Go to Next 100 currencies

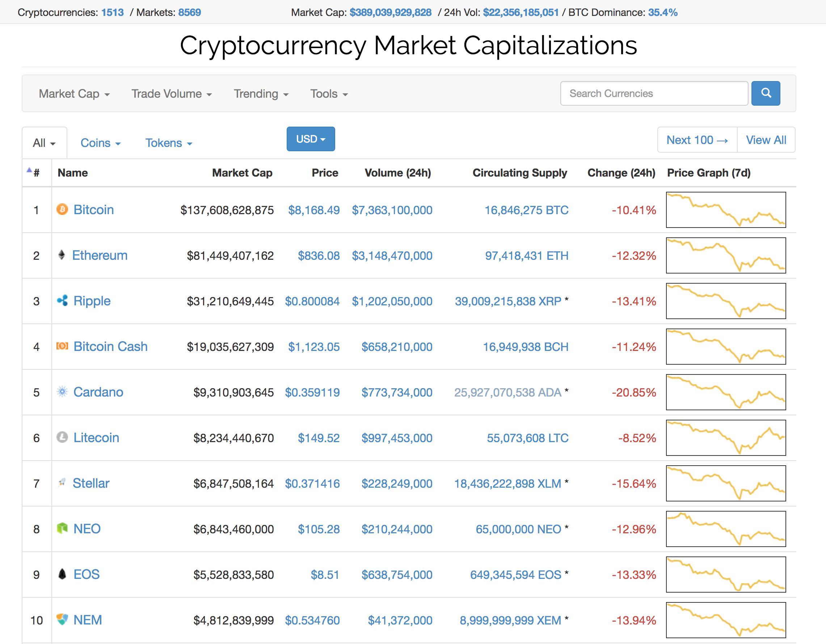tap(697, 140)
